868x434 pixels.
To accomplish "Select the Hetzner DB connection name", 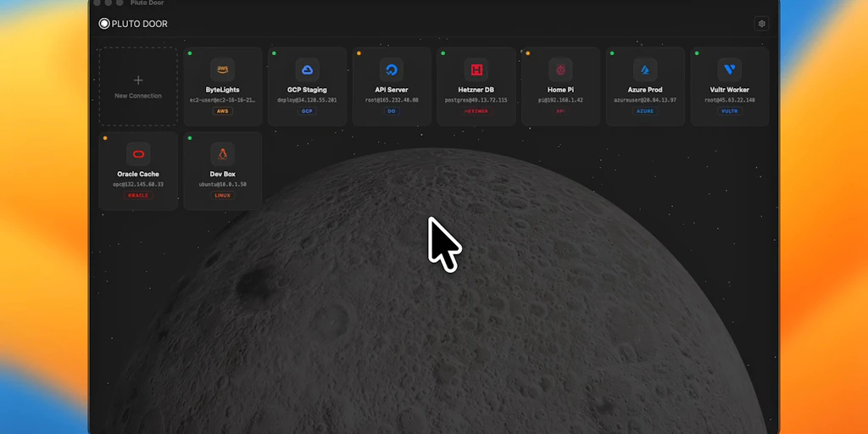I will 476,90.
